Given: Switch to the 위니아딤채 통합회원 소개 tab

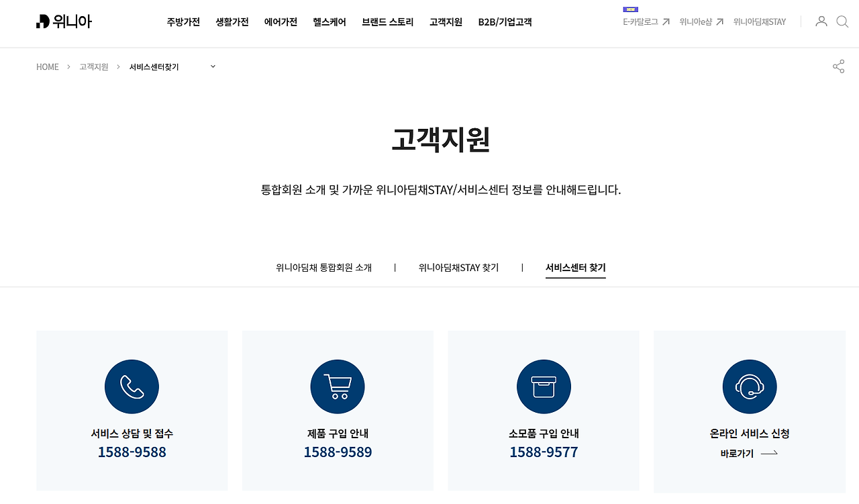Looking at the screenshot, I should pyautogui.click(x=323, y=268).
